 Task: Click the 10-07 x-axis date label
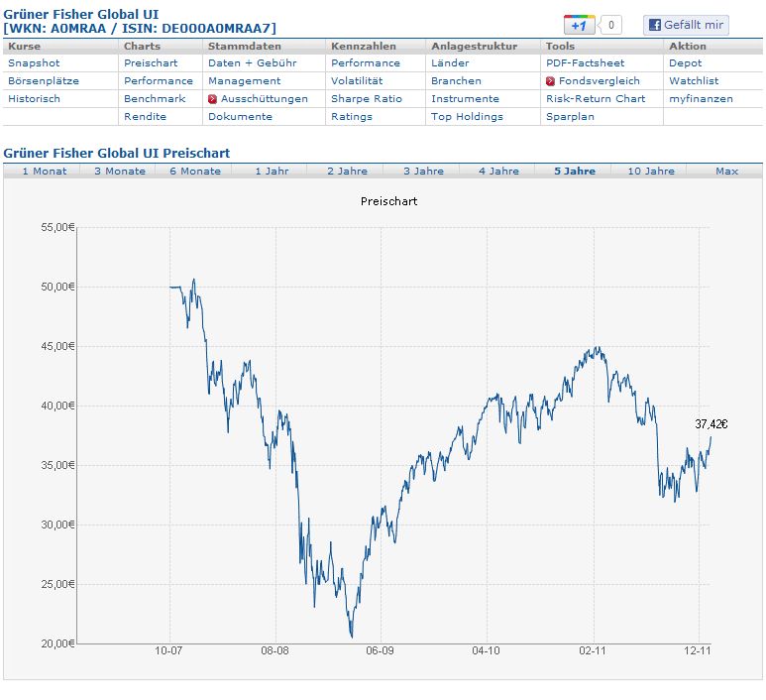click(x=168, y=650)
